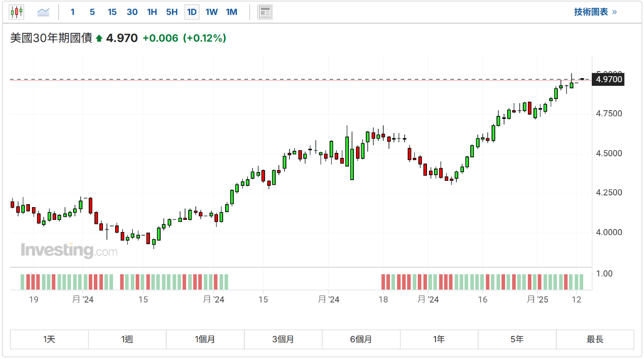The image size is (644, 359).
Task: Select the 1天 range tab
Action: click(x=49, y=339)
